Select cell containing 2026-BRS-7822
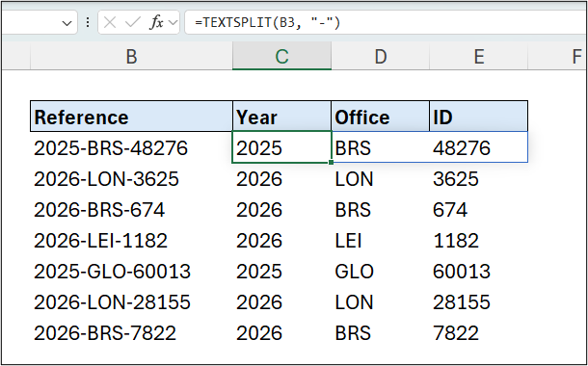 pyautogui.click(x=131, y=332)
